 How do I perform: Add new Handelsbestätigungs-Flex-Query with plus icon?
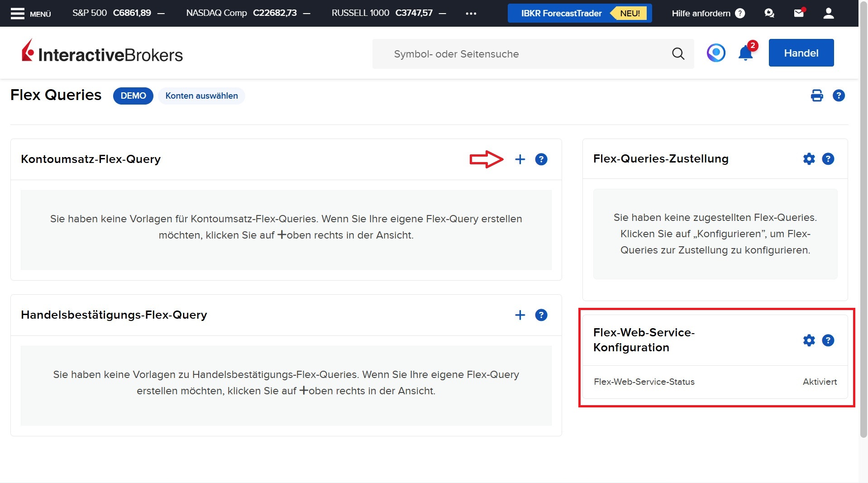(x=520, y=315)
